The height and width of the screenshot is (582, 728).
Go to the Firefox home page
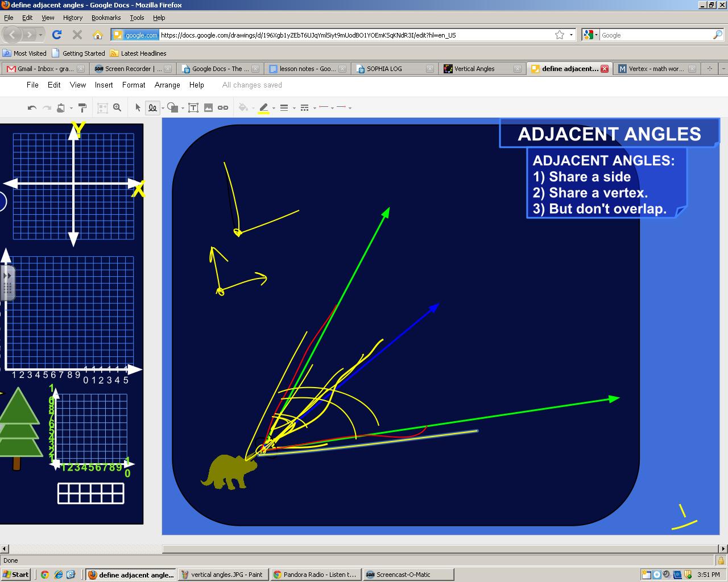point(98,35)
